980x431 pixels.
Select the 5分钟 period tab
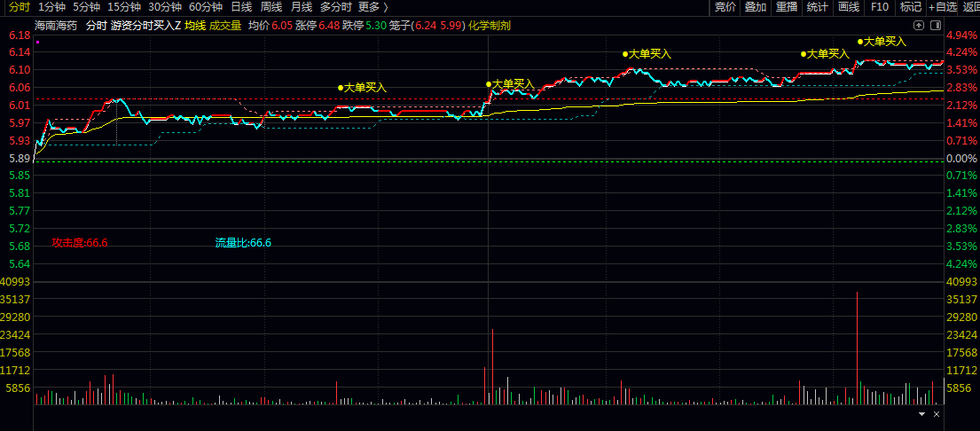[86, 7]
